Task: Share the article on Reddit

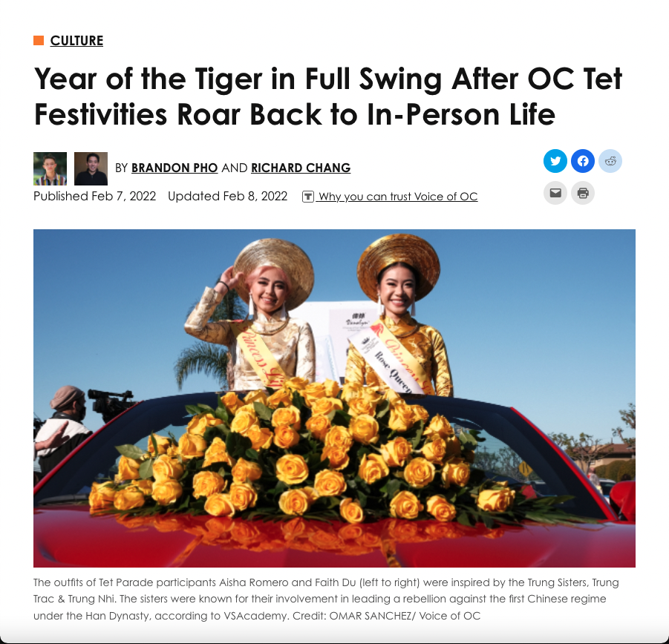Action: coord(610,161)
